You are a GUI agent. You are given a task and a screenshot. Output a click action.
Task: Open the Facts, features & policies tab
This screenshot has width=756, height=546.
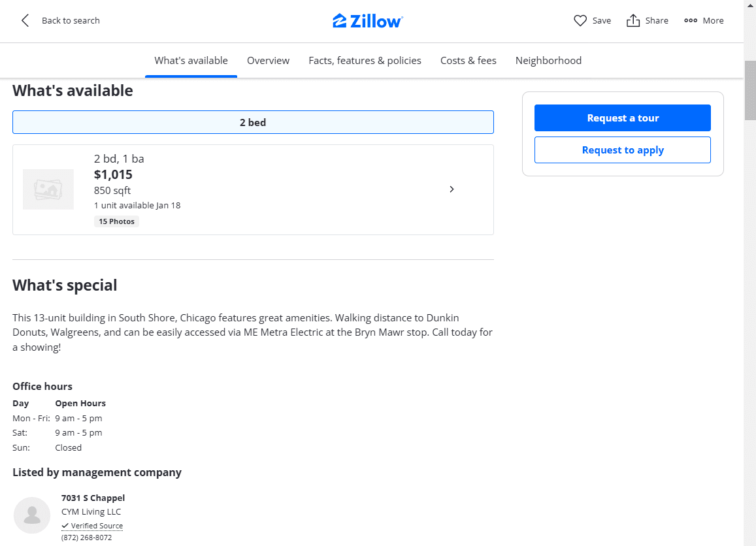tap(365, 61)
